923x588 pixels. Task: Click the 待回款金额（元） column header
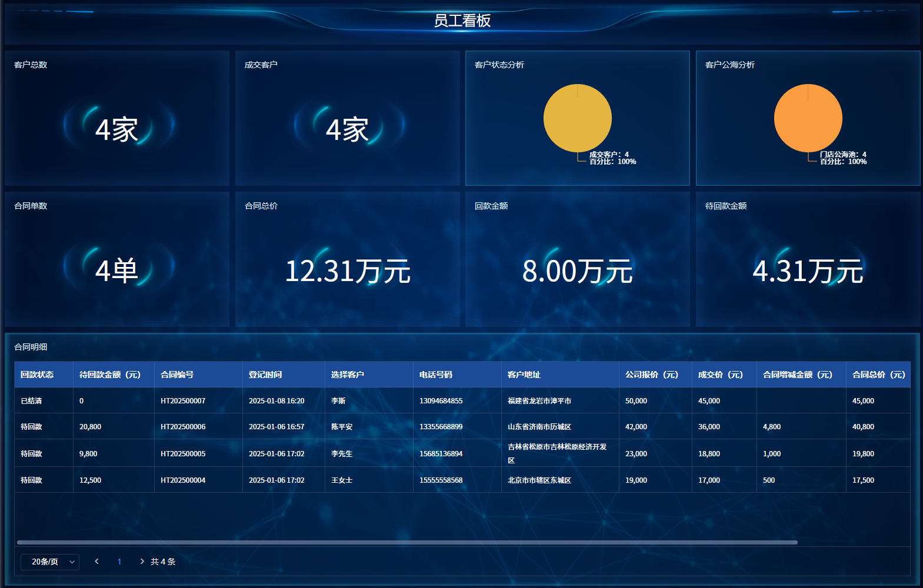110,375
